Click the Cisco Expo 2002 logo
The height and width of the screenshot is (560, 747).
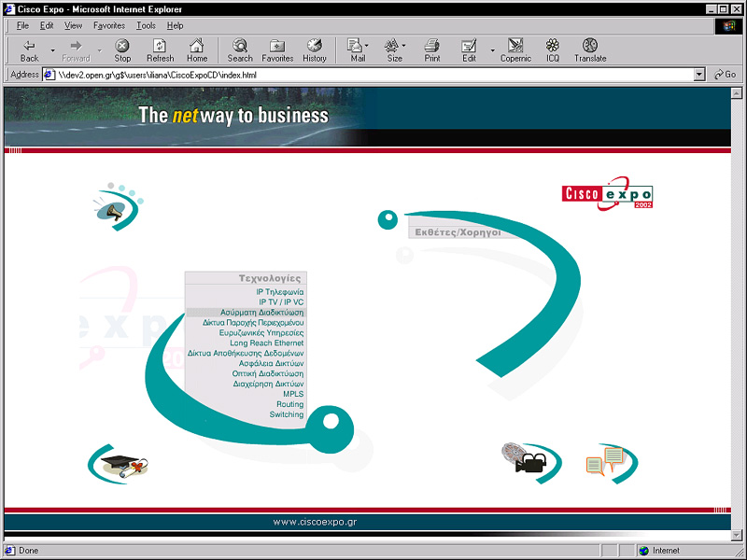[x=608, y=193]
